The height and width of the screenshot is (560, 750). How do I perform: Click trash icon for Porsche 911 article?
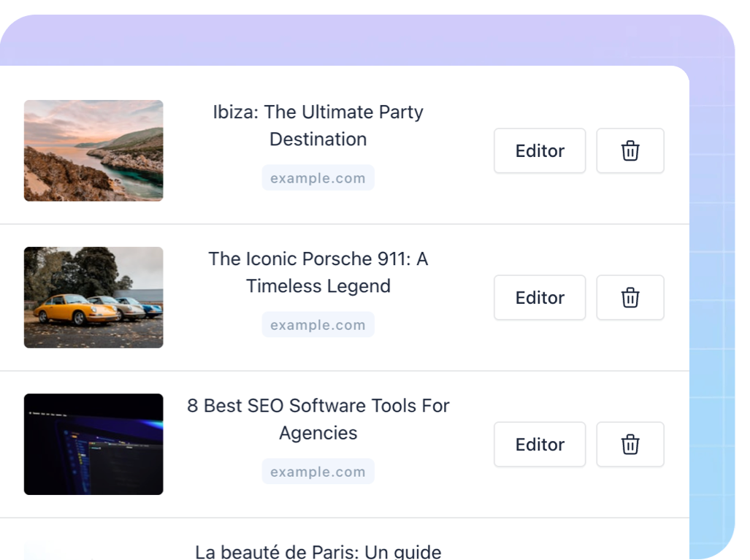[630, 298]
